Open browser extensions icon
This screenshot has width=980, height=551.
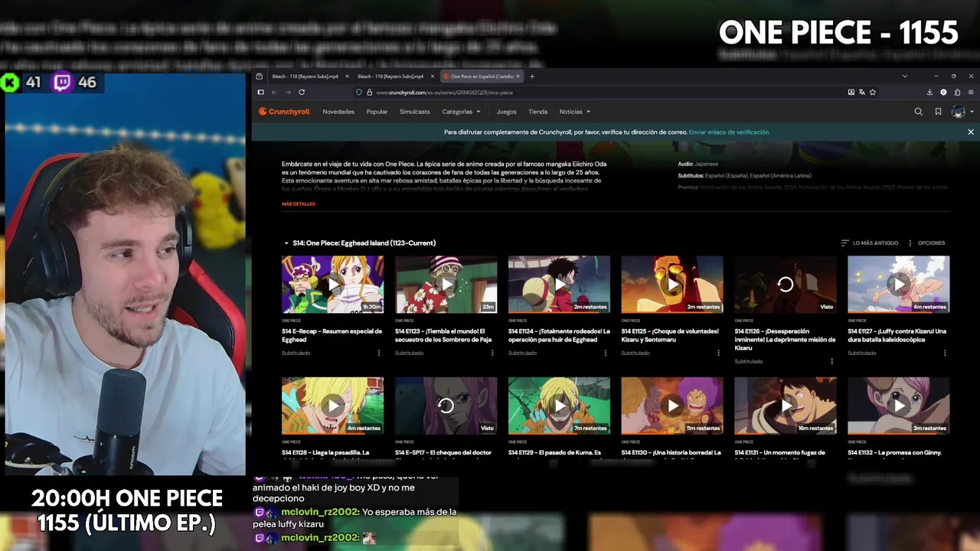click(x=957, y=92)
